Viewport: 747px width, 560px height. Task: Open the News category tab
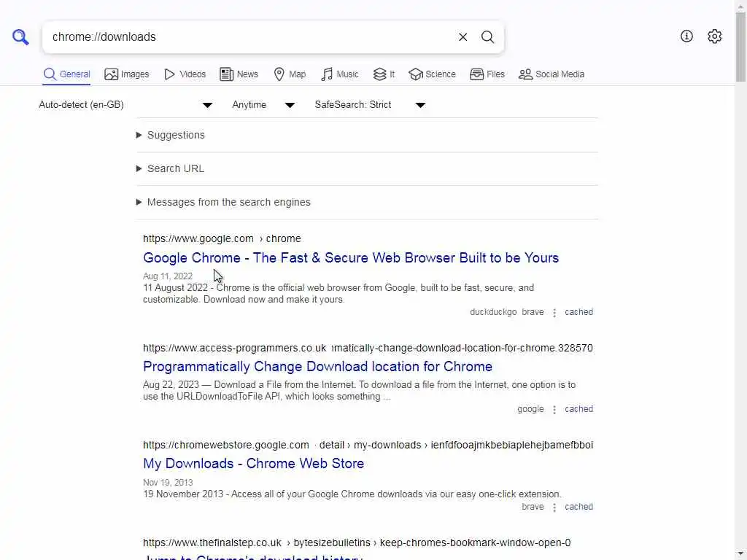click(x=239, y=74)
